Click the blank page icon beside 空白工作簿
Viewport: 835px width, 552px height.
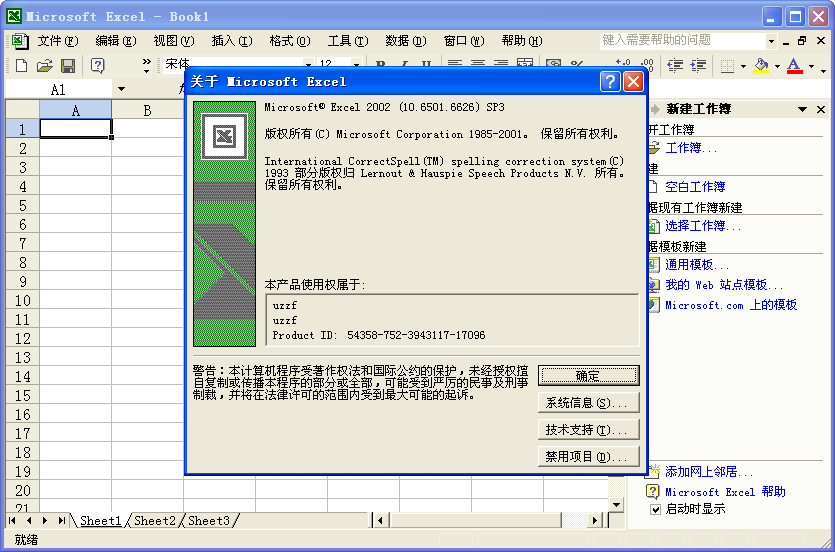[x=653, y=186]
